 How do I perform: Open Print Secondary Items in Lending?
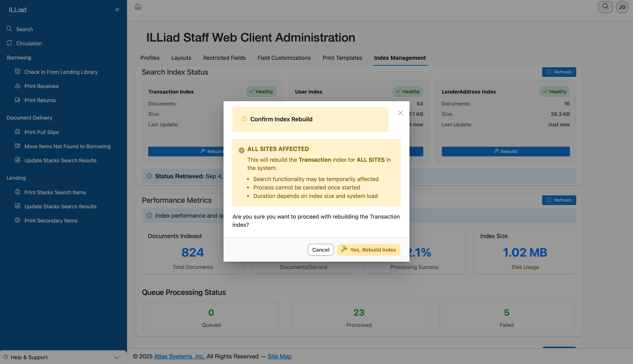(x=51, y=220)
